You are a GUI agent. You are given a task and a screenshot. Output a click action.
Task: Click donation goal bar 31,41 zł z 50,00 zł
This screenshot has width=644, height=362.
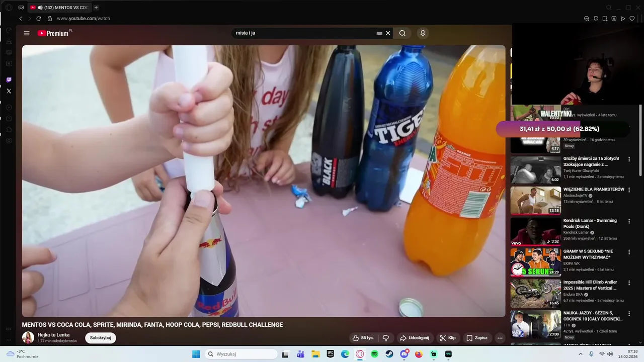[563, 129]
